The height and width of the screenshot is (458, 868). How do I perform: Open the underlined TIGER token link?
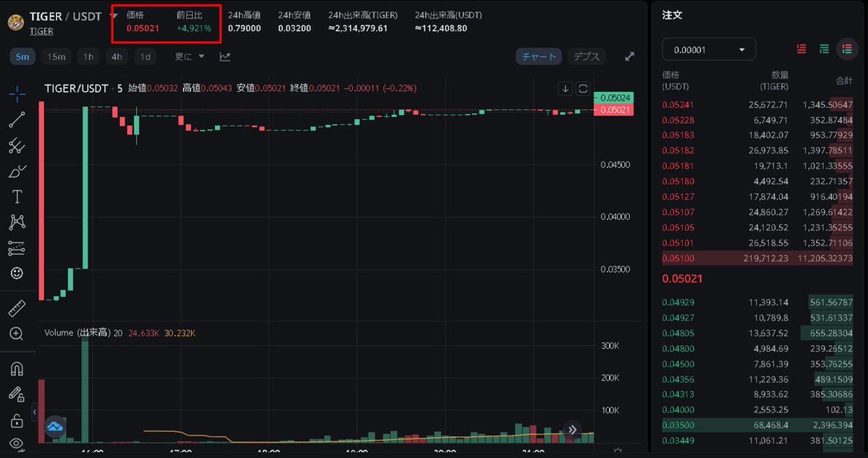(x=41, y=31)
